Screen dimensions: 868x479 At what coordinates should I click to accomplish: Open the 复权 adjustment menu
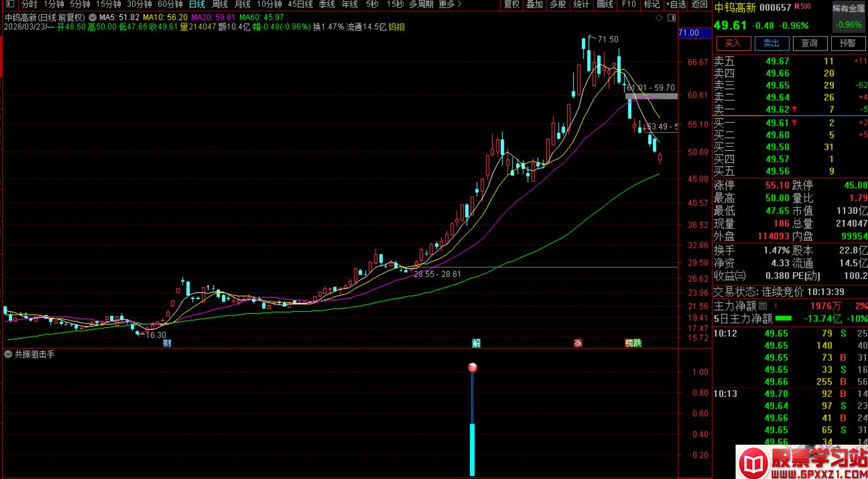point(512,4)
